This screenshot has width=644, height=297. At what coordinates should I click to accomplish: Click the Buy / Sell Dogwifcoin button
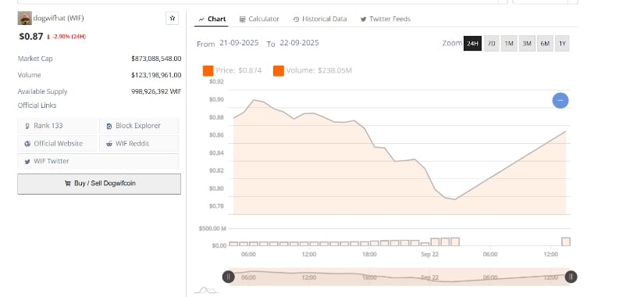click(x=99, y=184)
